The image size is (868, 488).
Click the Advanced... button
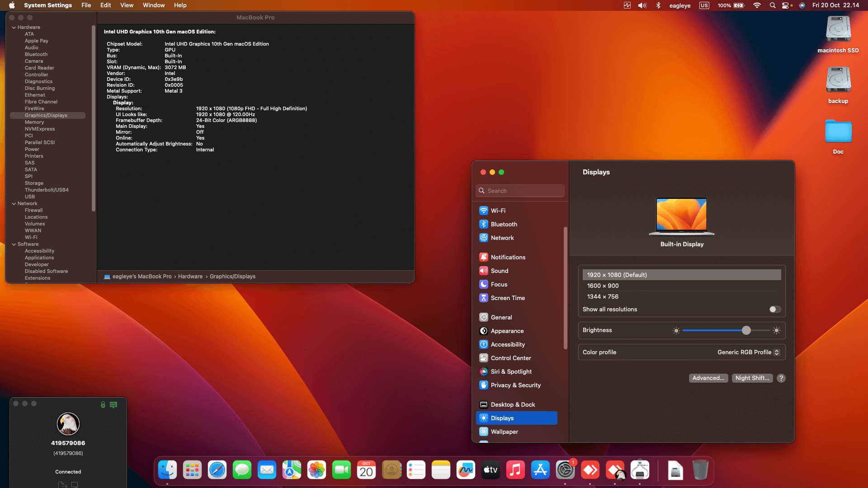708,378
